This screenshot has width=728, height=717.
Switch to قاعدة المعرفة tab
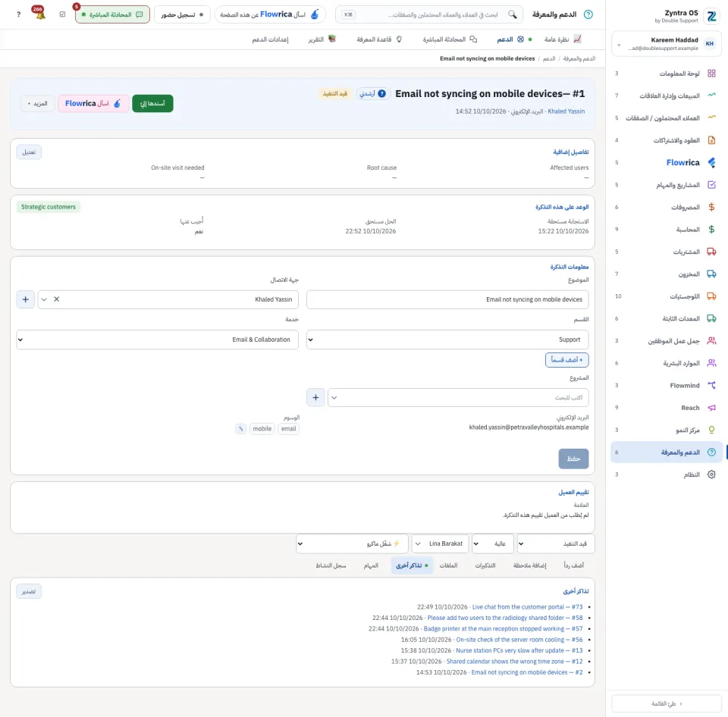point(379,39)
